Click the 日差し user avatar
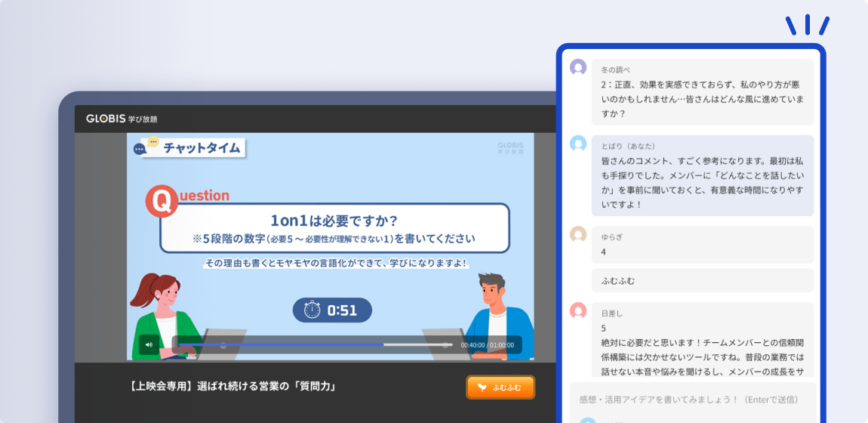The image size is (868, 423). (x=578, y=310)
